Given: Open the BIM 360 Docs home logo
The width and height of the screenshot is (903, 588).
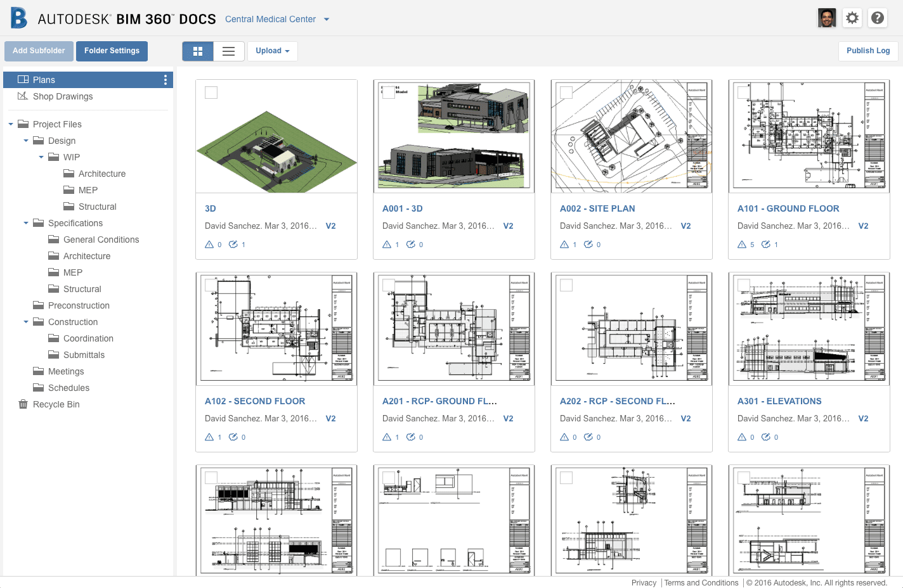Looking at the screenshot, I should click(x=18, y=18).
